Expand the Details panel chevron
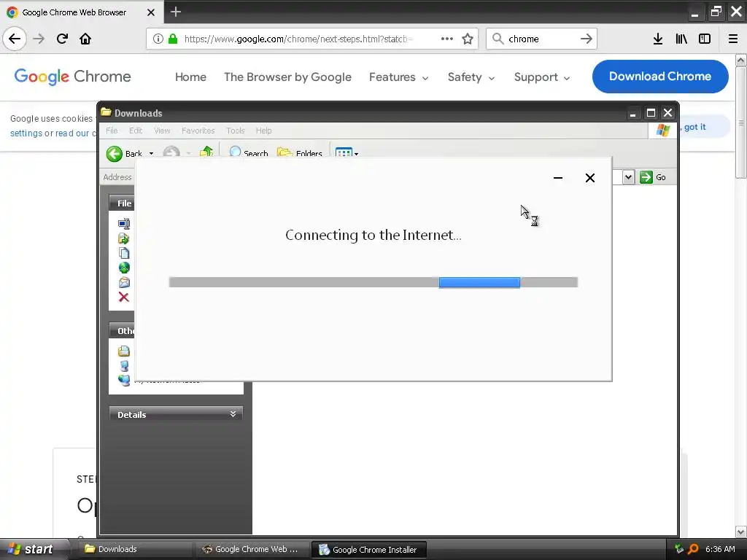The width and height of the screenshot is (747, 560). (233, 414)
